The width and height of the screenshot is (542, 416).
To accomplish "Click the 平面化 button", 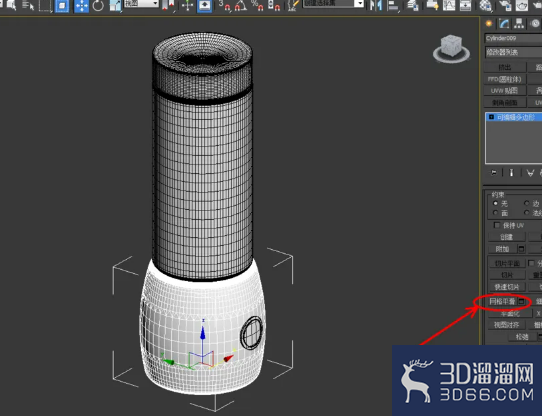I will pyautogui.click(x=510, y=313).
